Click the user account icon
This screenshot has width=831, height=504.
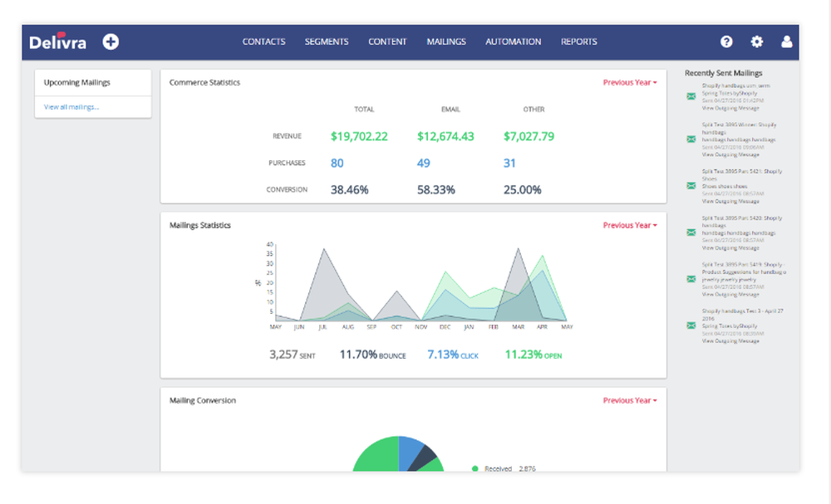pos(786,41)
